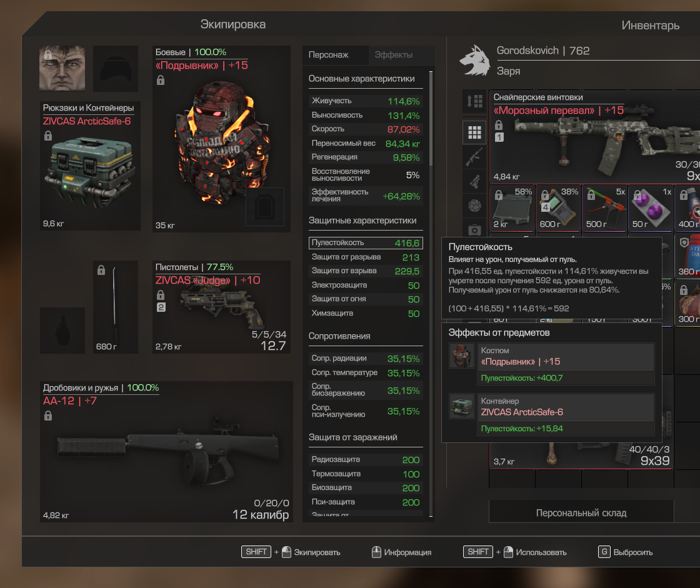Select the ZIVCAS «Judge» pistol

[221, 307]
